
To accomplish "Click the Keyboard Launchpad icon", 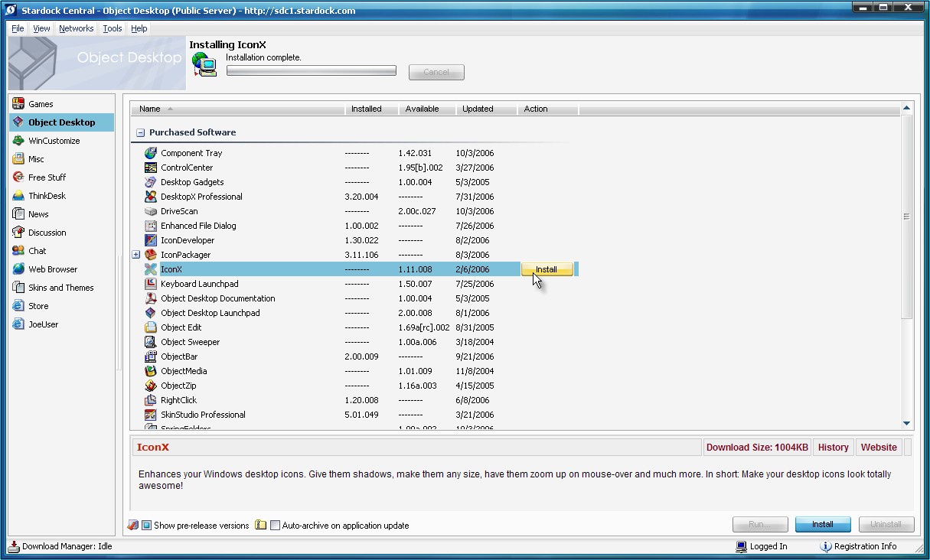I will point(151,284).
